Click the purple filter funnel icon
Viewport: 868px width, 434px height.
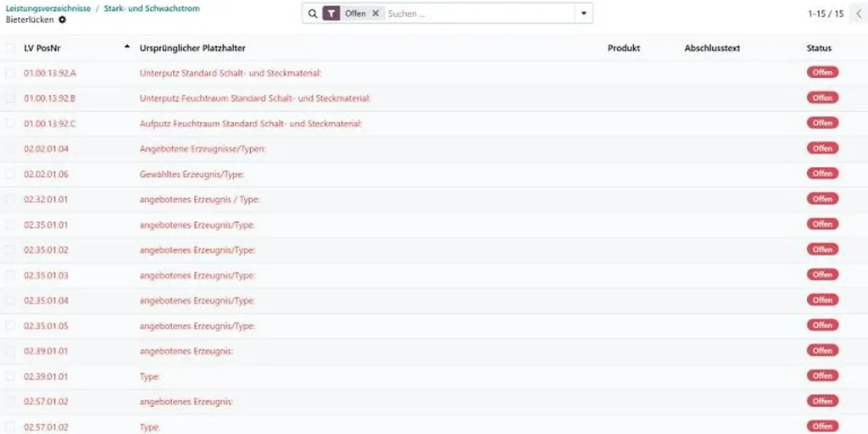tap(331, 14)
